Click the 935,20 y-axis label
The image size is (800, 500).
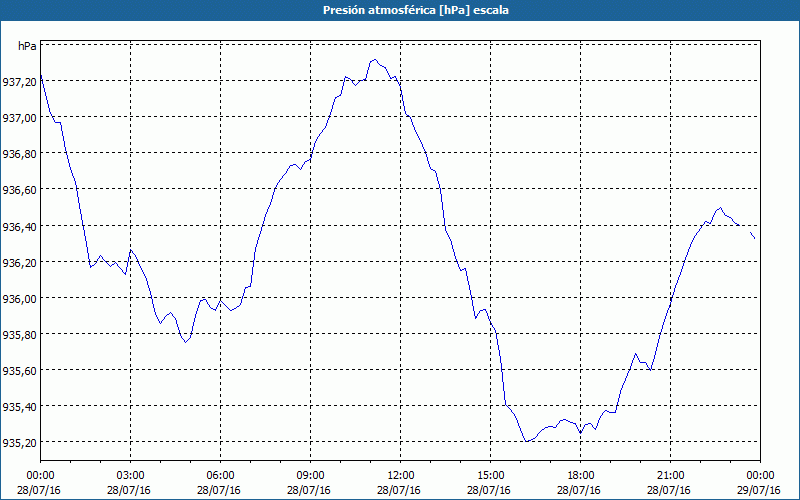[x=19, y=442]
